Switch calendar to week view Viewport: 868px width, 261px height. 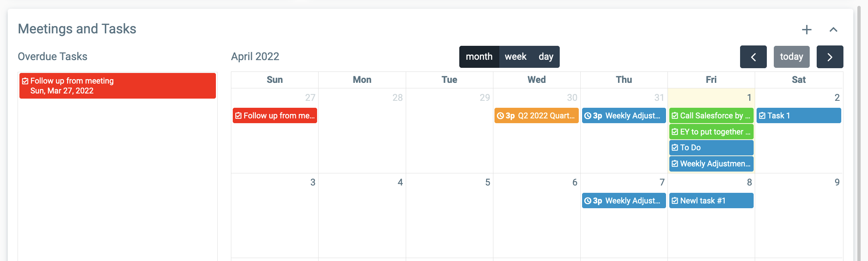(515, 57)
